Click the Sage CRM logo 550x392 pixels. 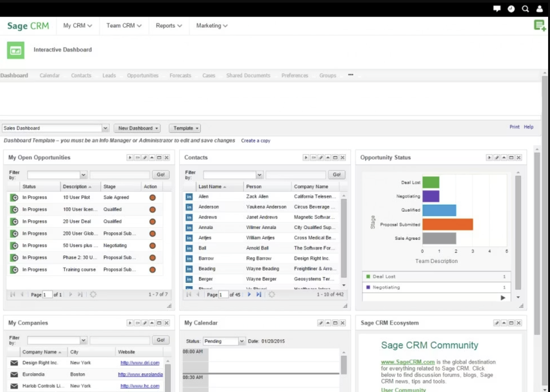28,26
